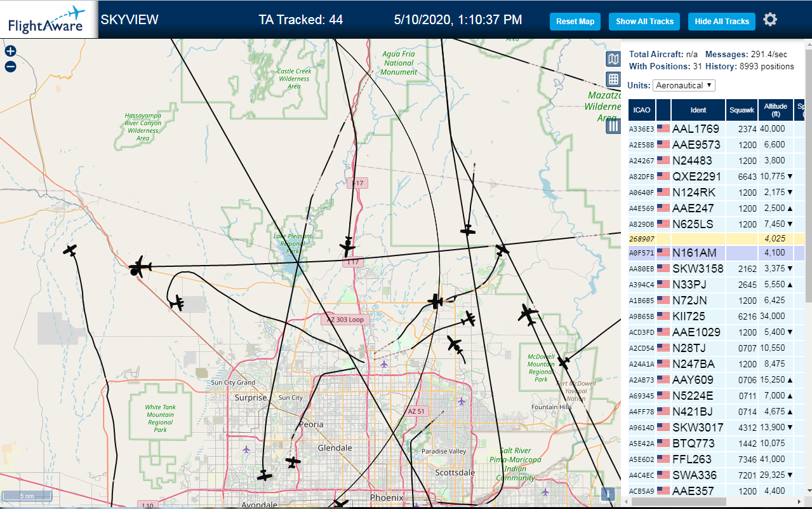Click Show All Tracks button
This screenshot has width=812, height=509.
pos(644,21)
